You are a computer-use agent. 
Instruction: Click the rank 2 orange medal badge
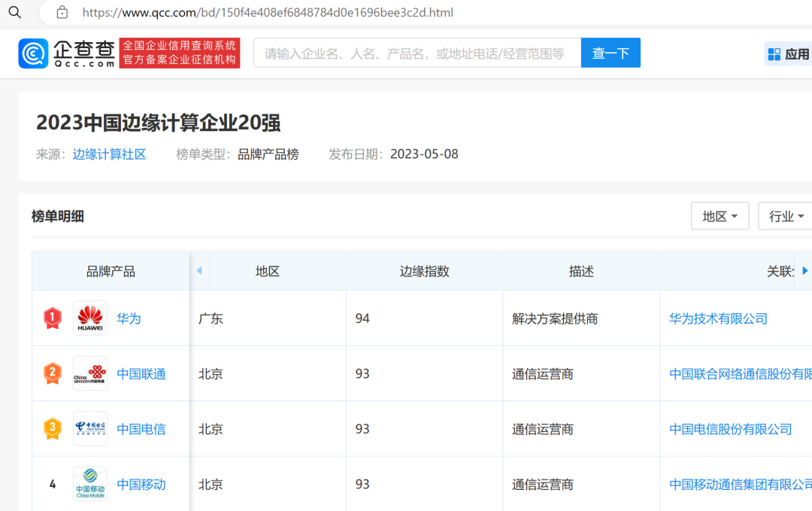[53, 373]
